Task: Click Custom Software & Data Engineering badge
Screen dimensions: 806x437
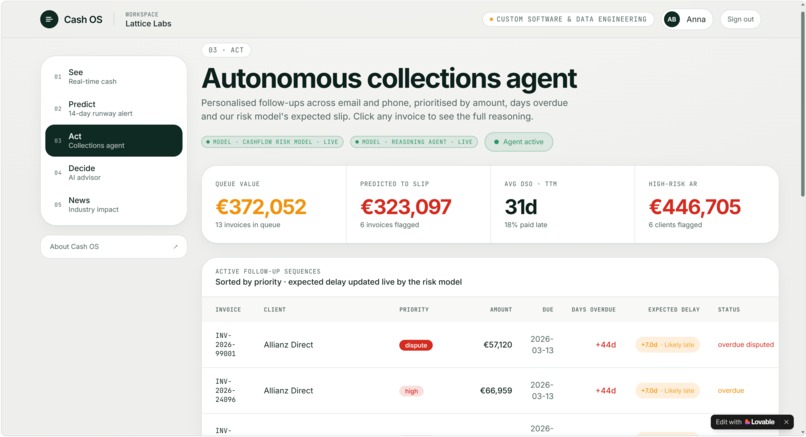Action: 568,20
